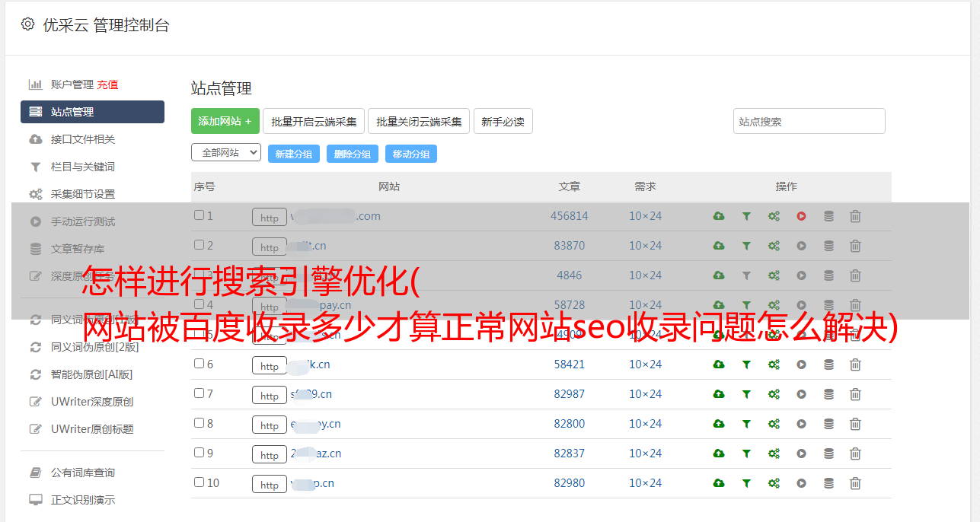Click the trash icon in row 2
Viewport: 980px width, 522px height.
coord(855,246)
